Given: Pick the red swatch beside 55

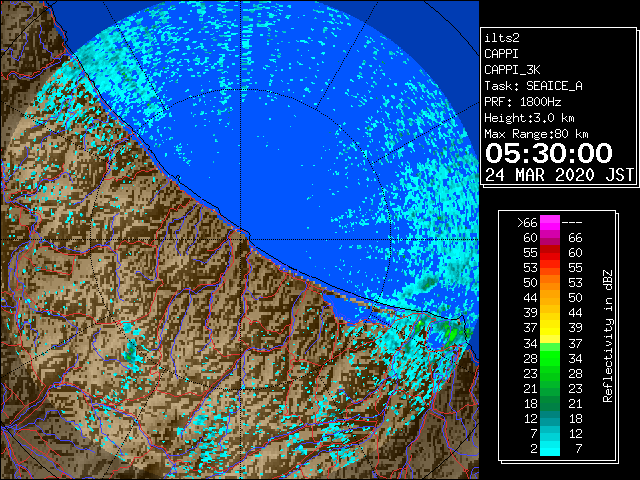Looking at the screenshot, I should pyautogui.click(x=550, y=253).
